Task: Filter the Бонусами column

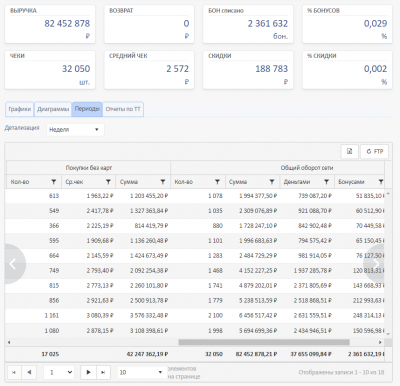Action: [381, 182]
